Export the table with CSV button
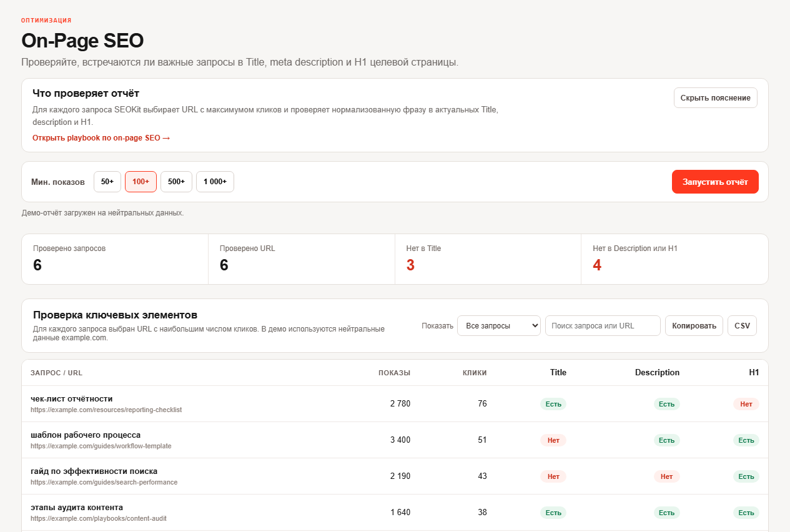The image size is (790, 532). [x=742, y=326]
